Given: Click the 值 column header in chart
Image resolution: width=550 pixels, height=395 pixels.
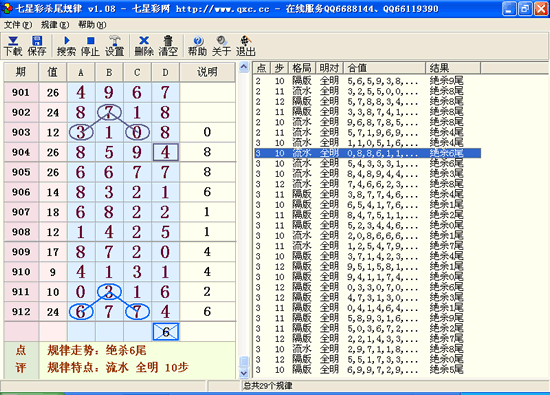Looking at the screenshot, I should tap(53, 72).
